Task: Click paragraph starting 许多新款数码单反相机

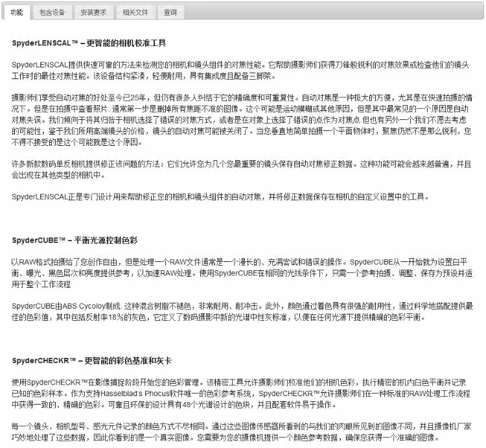Action: click(x=242, y=170)
